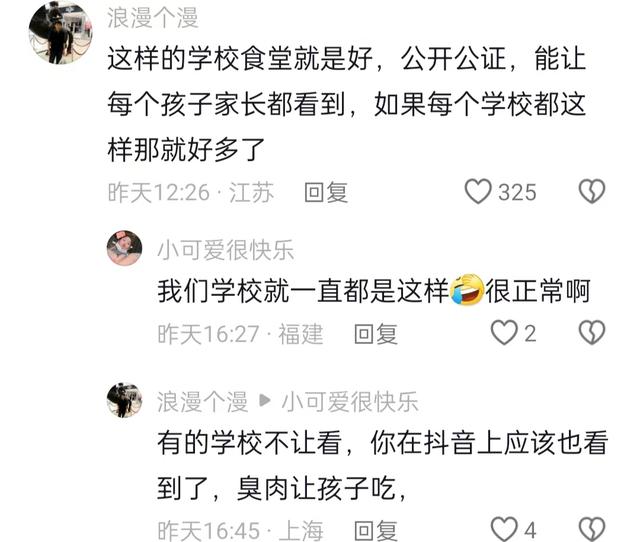Open username 小可爱很快乐 on second comment
This screenshot has height=542, width=640.
226,250
